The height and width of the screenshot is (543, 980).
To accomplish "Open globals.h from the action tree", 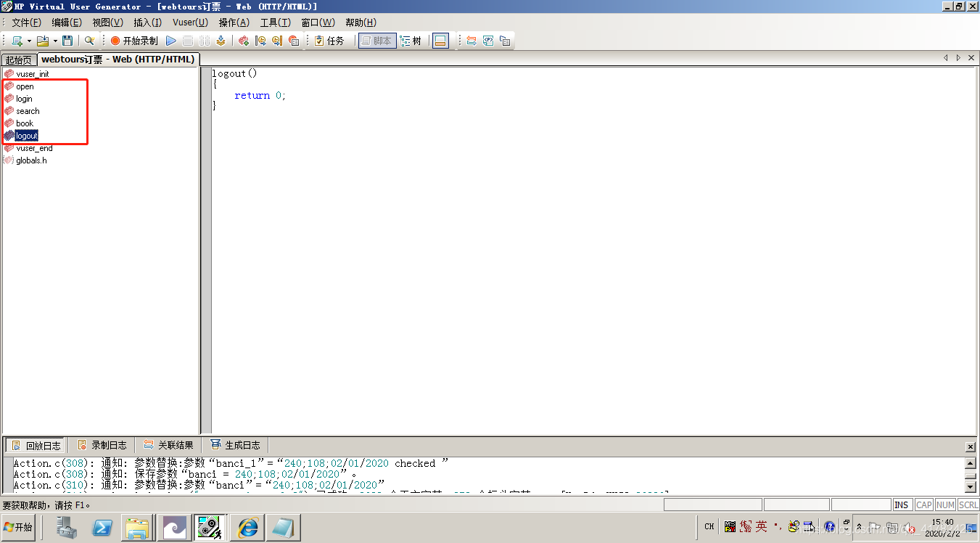I will [x=31, y=160].
